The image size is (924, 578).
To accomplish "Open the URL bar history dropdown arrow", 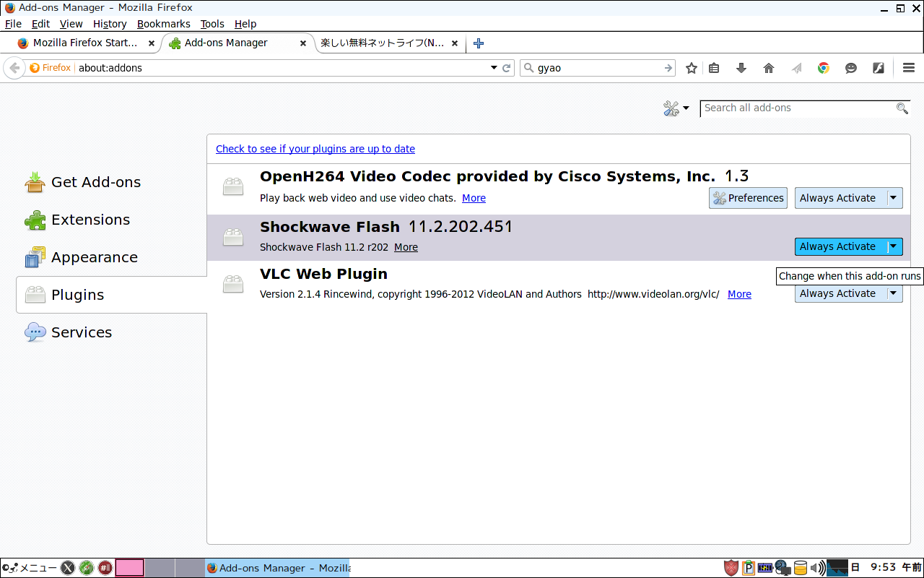I will [x=494, y=68].
